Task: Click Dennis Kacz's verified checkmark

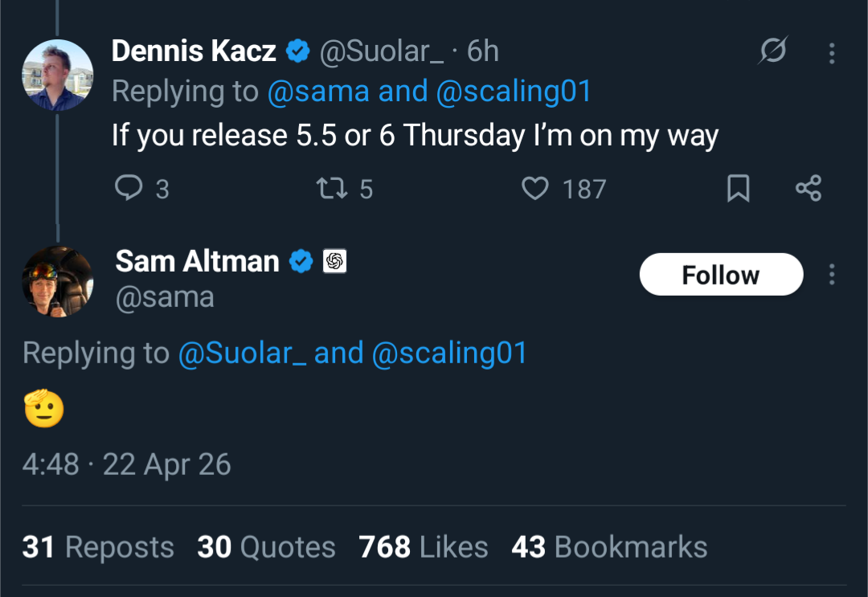Action: coord(298,51)
